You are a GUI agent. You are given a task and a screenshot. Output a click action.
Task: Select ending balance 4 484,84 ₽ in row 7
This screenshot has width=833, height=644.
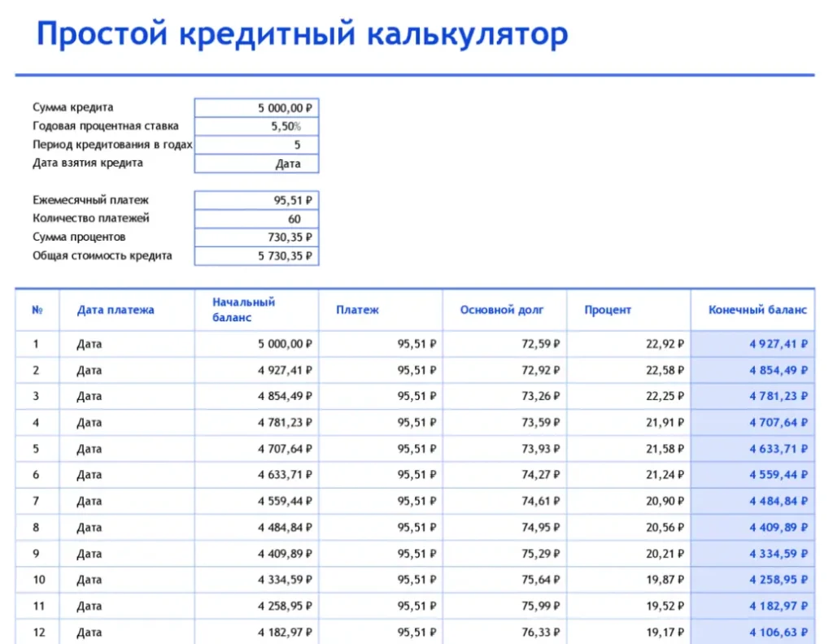(752, 501)
